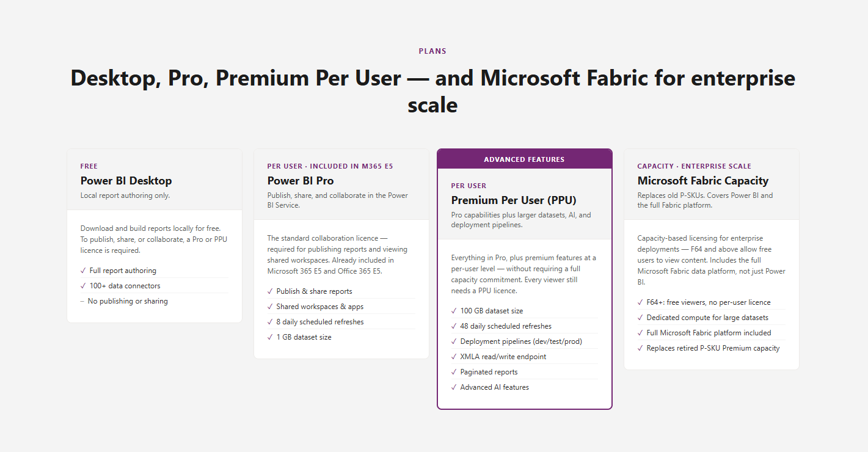868x452 pixels.
Task: Click the checkmark next to 100+ data connectors
Action: tap(83, 286)
